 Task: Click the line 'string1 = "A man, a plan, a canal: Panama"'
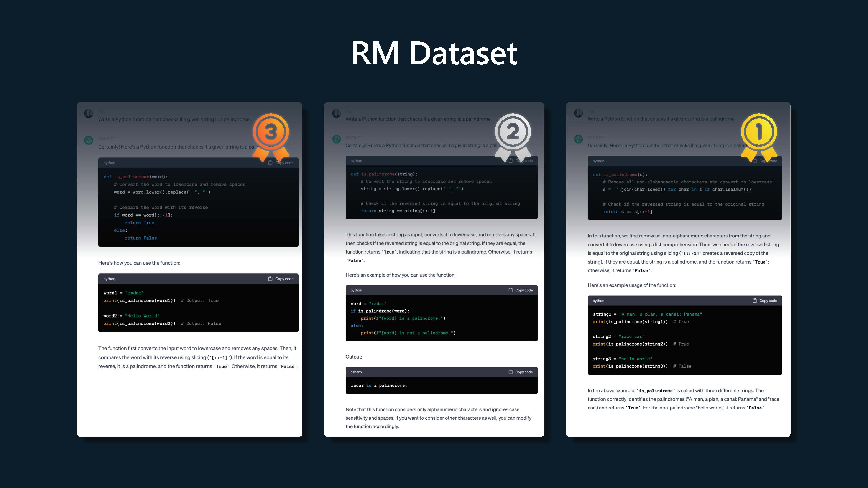coord(647,314)
